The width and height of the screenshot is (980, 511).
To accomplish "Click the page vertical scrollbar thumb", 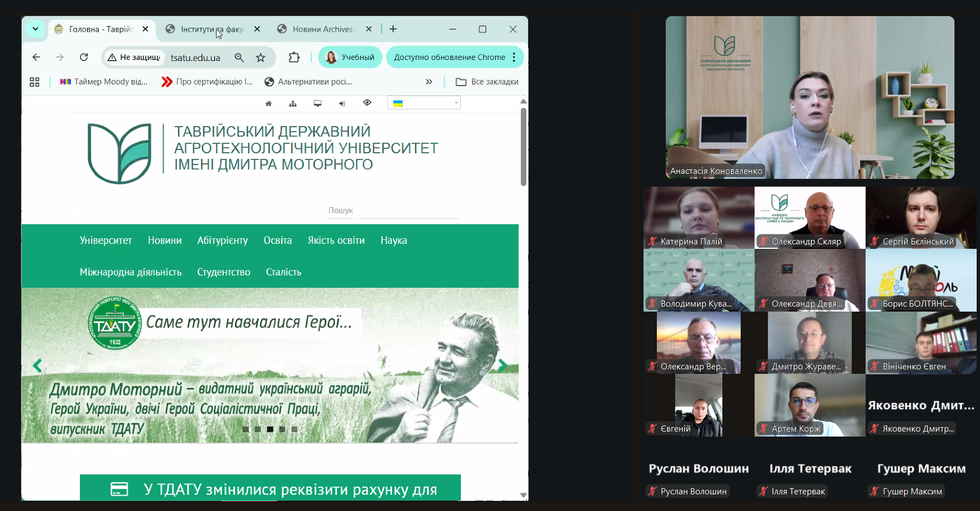I will point(524,147).
